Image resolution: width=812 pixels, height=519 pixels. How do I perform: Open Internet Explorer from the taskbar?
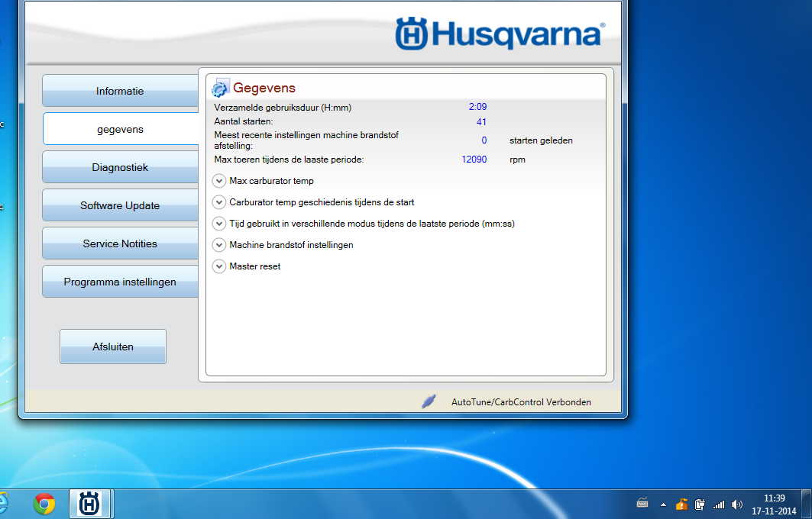pyautogui.click(x=4, y=504)
